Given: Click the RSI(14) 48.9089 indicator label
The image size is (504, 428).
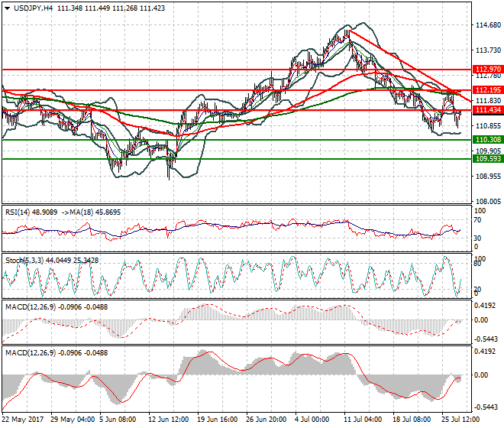Looking at the screenshot, I should pos(31,212).
